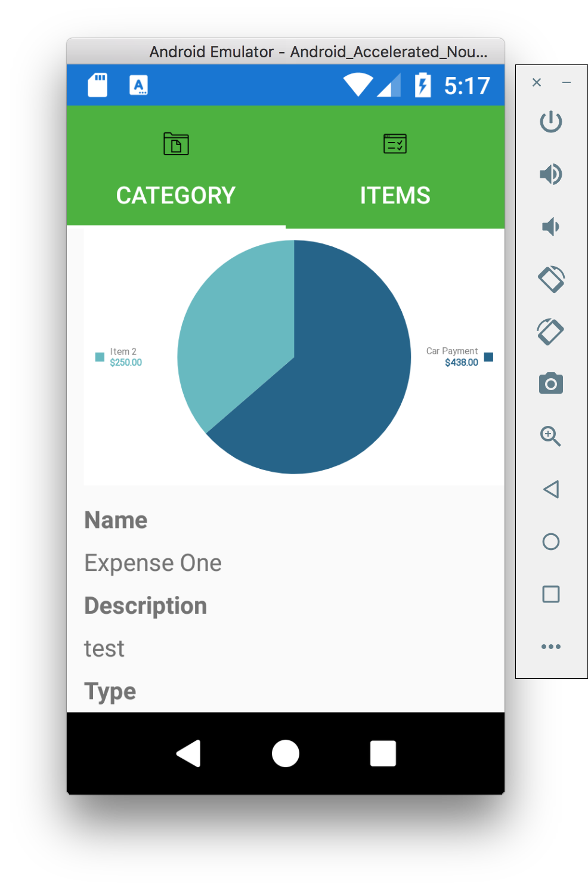This screenshot has width=588, height=890.
Task: Activate the emulator zoom magnifier
Action: pyautogui.click(x=550, y=436)
